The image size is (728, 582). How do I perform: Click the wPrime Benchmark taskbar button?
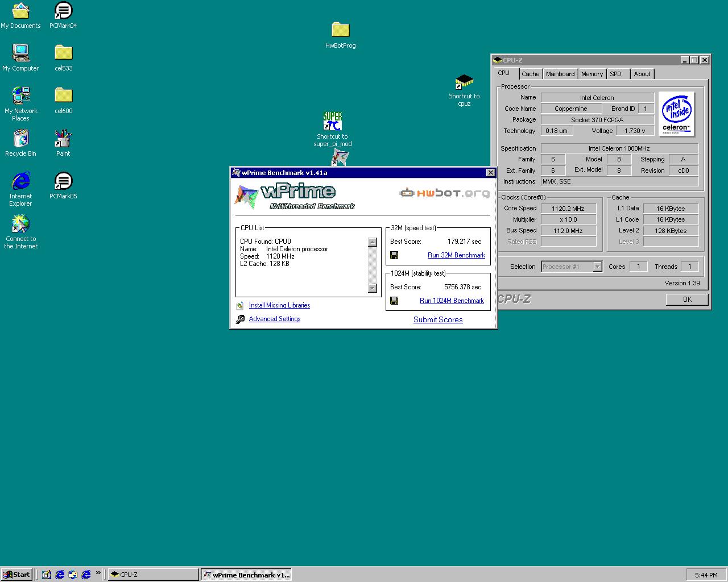pyautogui.click(x=246, y=575)
